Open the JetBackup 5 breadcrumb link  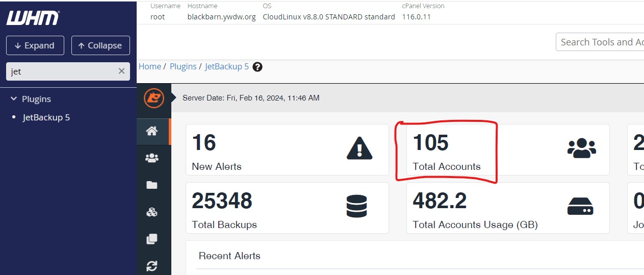(x=227, y=66)
